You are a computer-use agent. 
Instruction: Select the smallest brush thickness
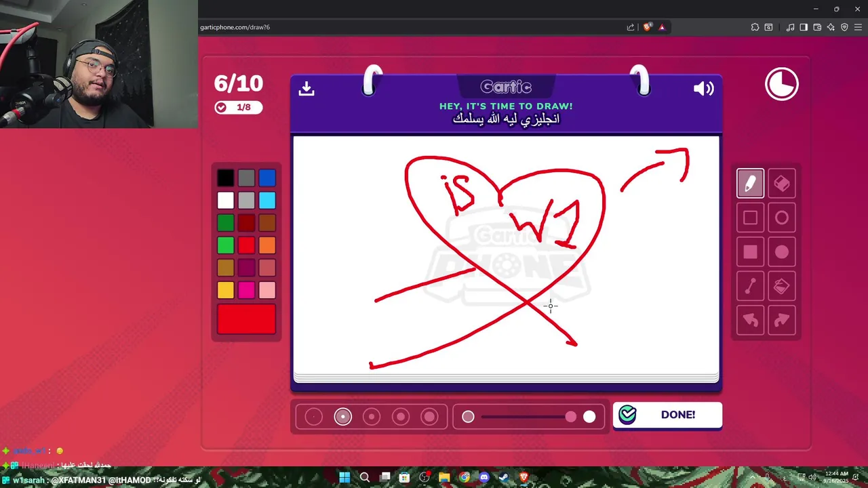click(313, 417)
